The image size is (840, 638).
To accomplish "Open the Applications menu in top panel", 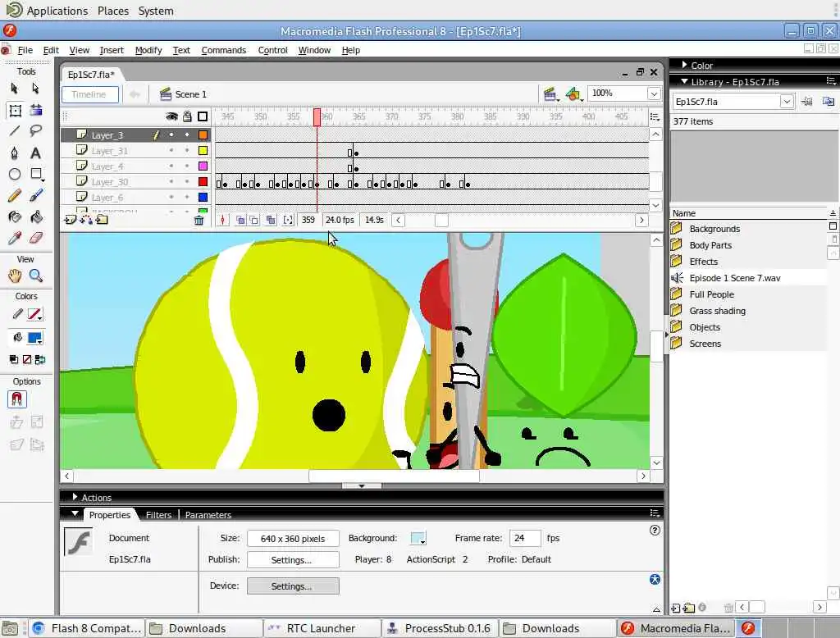I will [57, 11].
